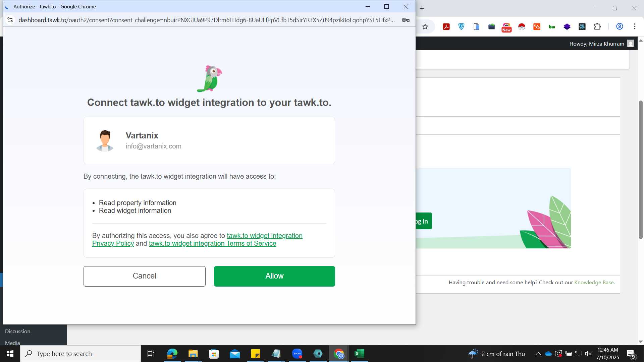
Task: Open Microsoft Store from the taskbar
Action: [x=214, y=354]
